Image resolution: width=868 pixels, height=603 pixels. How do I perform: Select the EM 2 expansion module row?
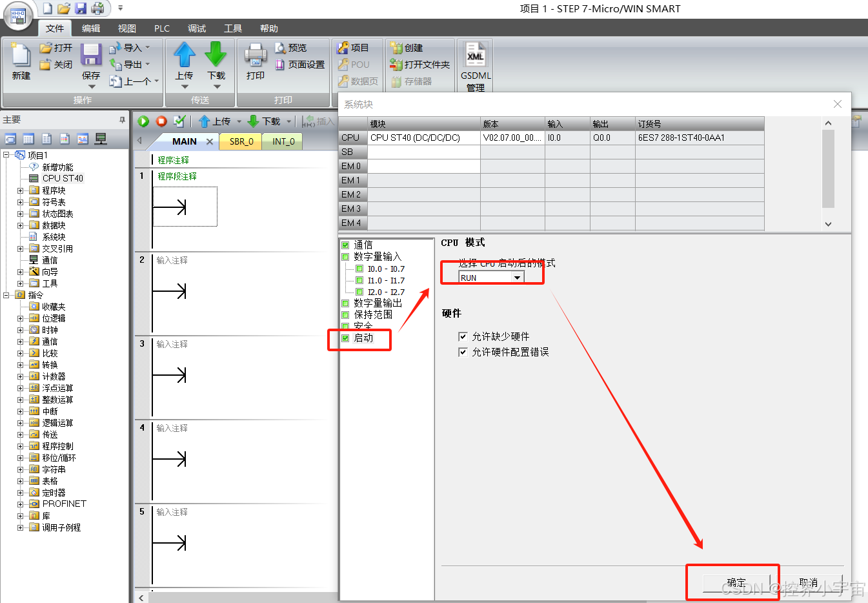[x=352, y=194]
